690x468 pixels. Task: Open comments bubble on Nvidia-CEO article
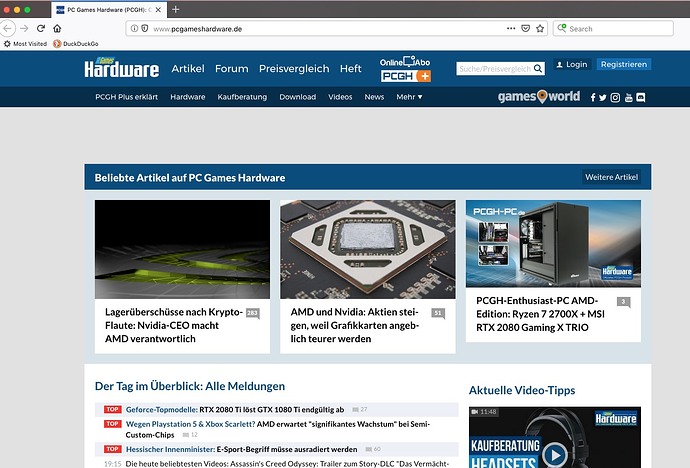253,313
